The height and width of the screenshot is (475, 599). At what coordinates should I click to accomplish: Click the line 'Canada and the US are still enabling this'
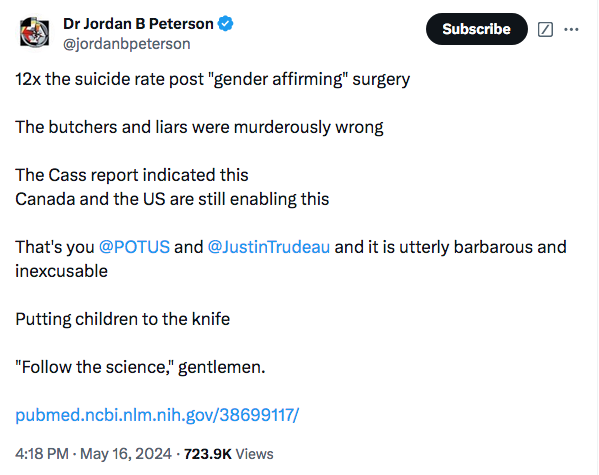click(x=172, y=199)
